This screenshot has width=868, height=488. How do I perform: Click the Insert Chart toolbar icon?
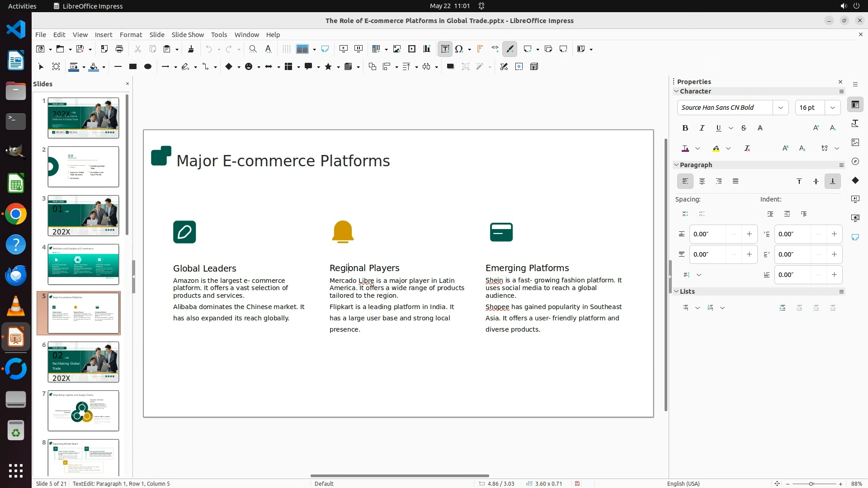click(x=427, y=49)
